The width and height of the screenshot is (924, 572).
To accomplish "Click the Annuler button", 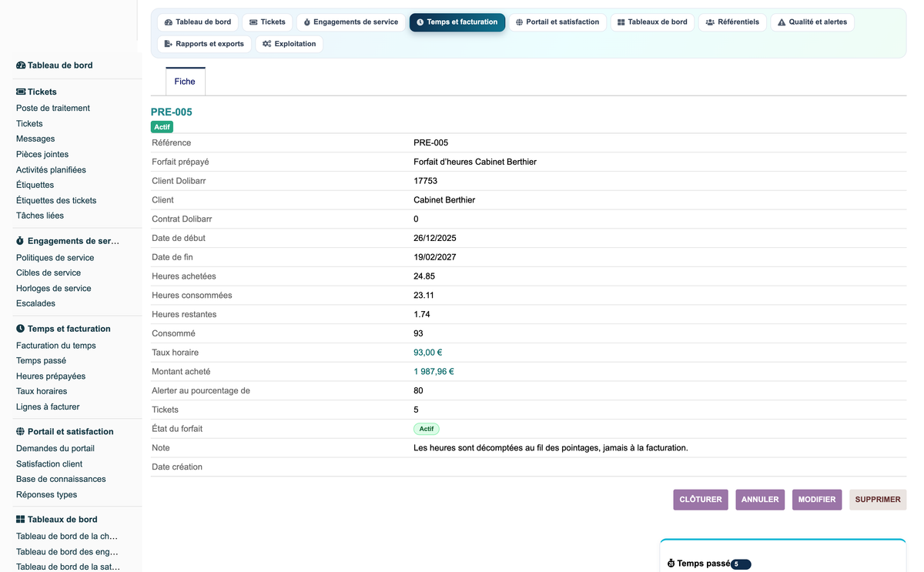I will pos(760,500).
